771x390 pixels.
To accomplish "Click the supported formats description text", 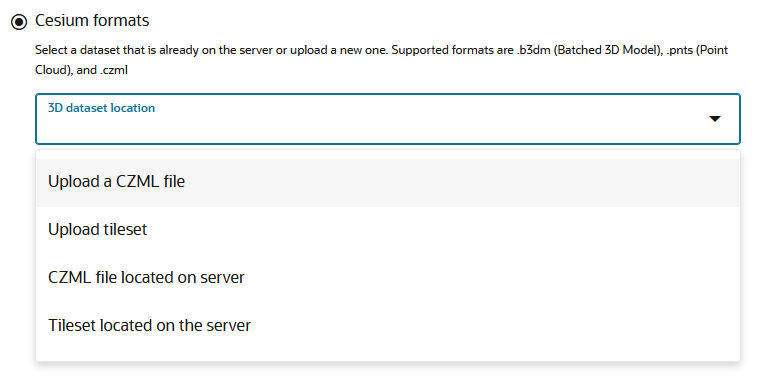I will (382, 60).
